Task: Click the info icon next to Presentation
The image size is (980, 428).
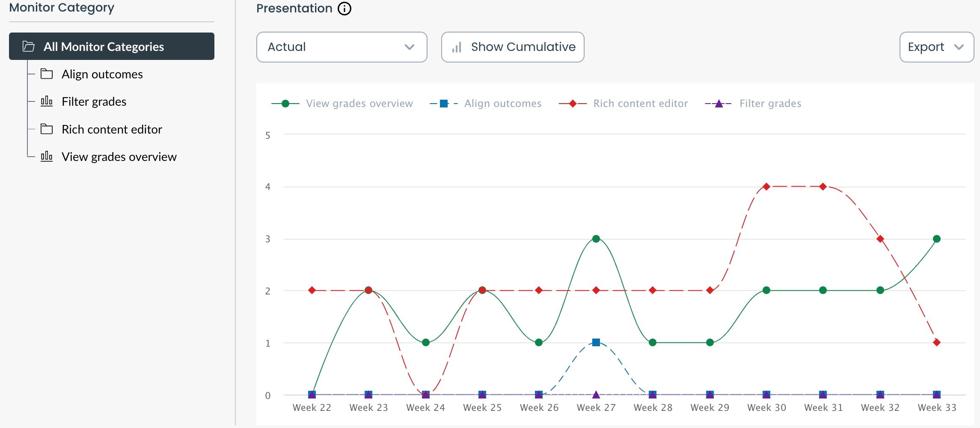Action: tap(344, 8)
